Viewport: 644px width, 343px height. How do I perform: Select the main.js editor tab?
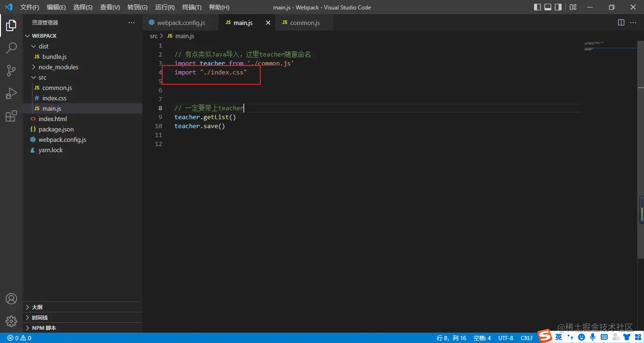point(248,23)
